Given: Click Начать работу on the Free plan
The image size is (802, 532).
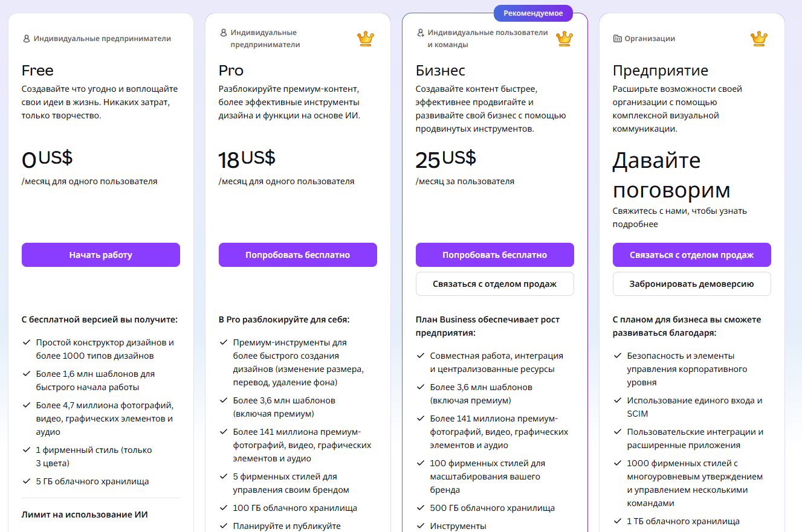Looking at the screenshot, I should (x=100, y=255).
